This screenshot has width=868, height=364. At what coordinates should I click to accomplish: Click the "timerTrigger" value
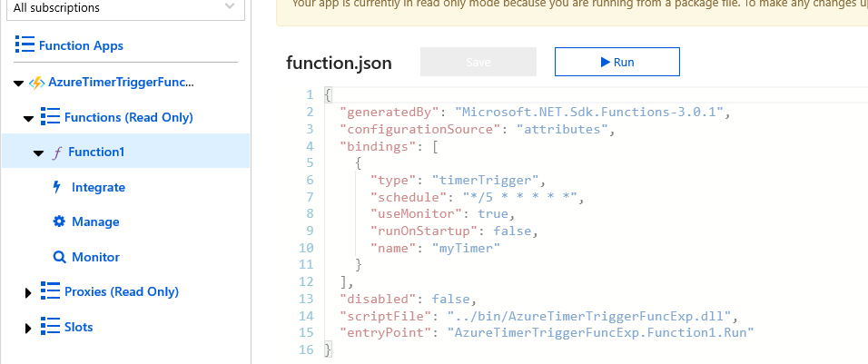point(486,181)
